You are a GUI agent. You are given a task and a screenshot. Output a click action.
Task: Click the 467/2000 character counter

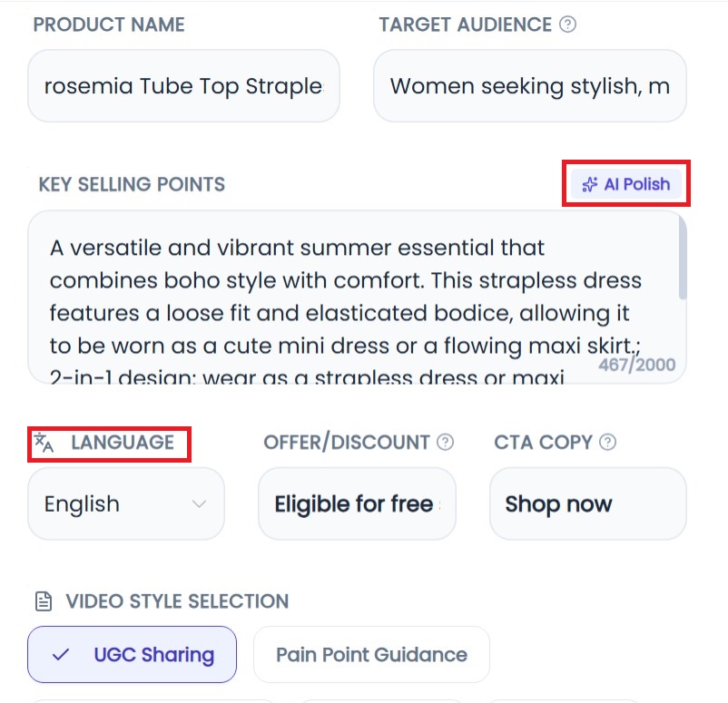(636, 365)
